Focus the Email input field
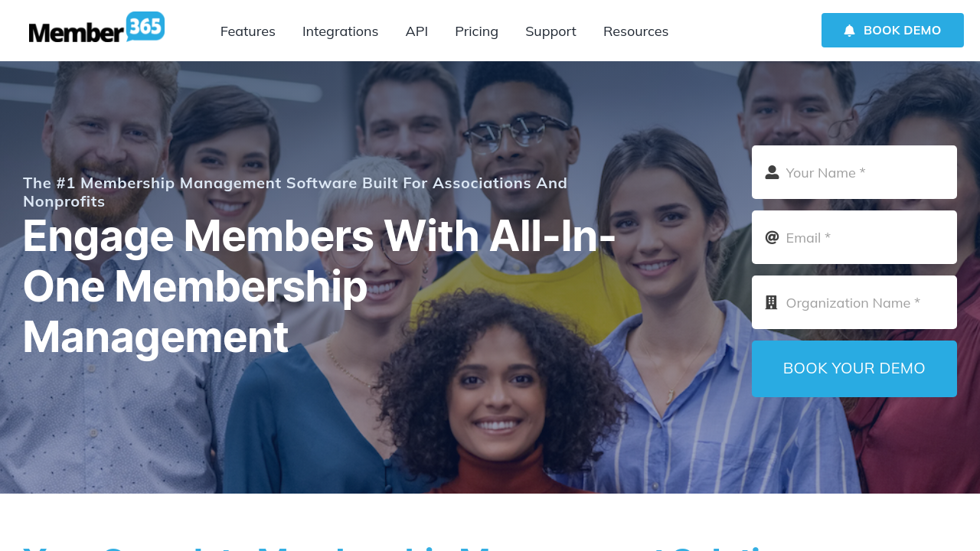The image size is (980, 551). 854,237
